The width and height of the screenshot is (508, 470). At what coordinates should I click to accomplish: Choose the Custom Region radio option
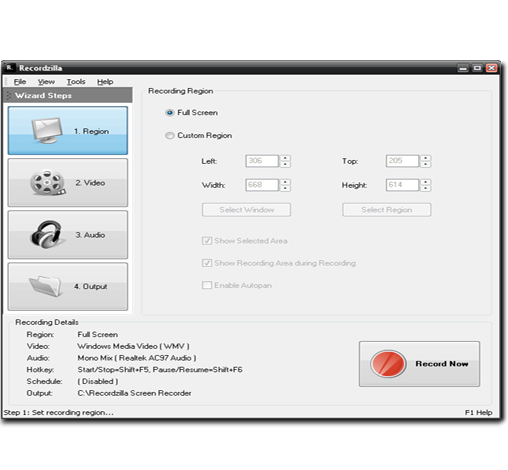coord(170,135)
